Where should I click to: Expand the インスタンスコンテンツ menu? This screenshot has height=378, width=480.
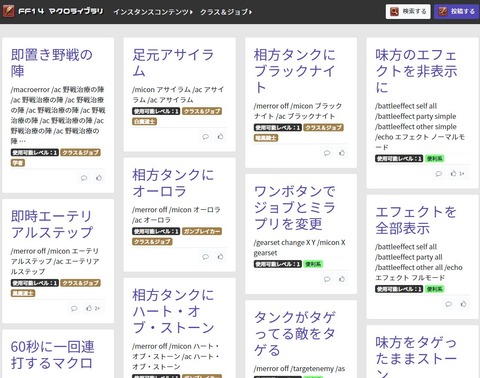tap(153, 12)
